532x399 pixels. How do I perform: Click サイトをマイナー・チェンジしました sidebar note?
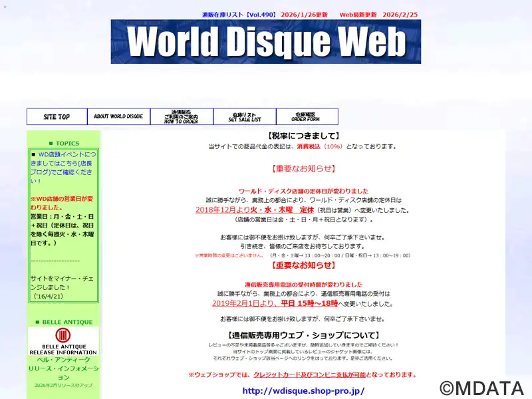62,287
